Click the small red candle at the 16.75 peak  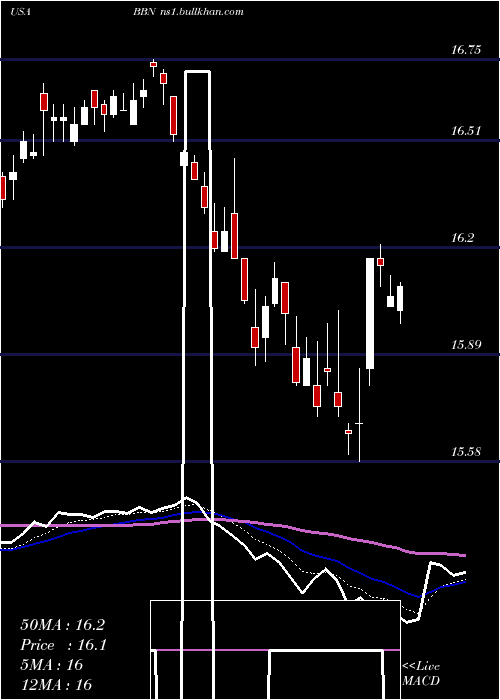[x=154, y=64]
